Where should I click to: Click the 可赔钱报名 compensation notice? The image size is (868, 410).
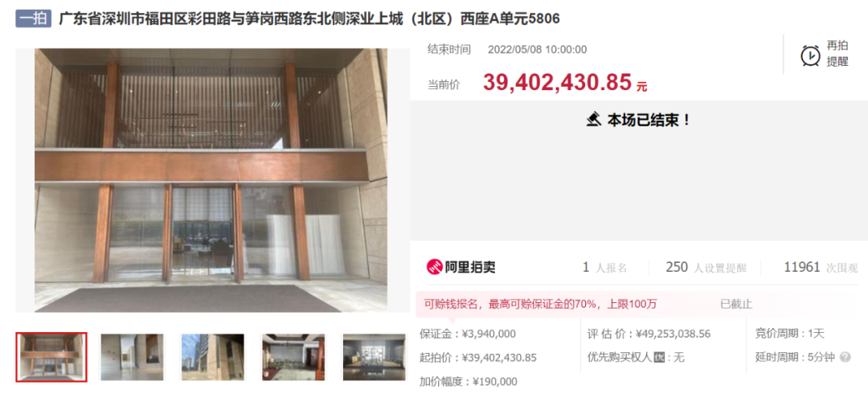[x=540, y=304]
